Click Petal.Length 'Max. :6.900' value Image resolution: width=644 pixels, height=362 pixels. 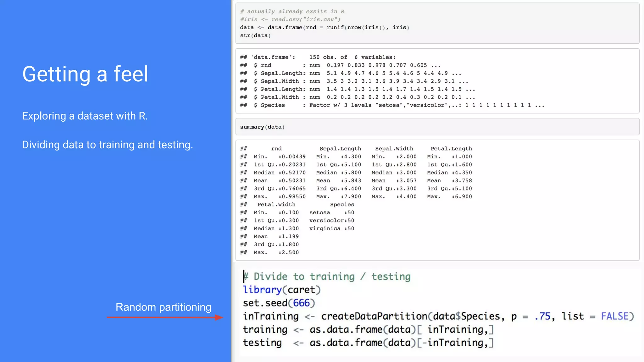pos(449,197)
